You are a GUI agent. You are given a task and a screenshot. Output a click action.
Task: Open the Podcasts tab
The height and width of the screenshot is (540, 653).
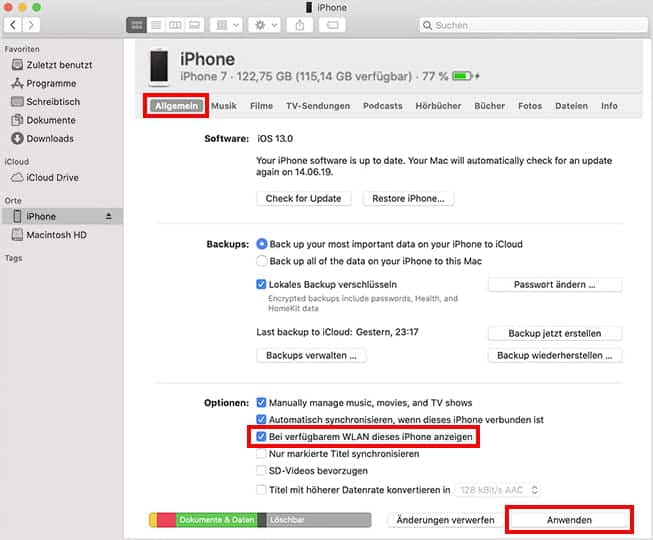[383, 106]
